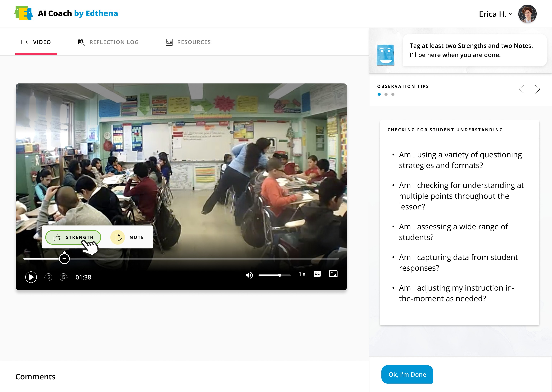Expand the Erica H. user dropdown
The height and width of the screenshot is (392, 552).
click(x=510, y=14)
